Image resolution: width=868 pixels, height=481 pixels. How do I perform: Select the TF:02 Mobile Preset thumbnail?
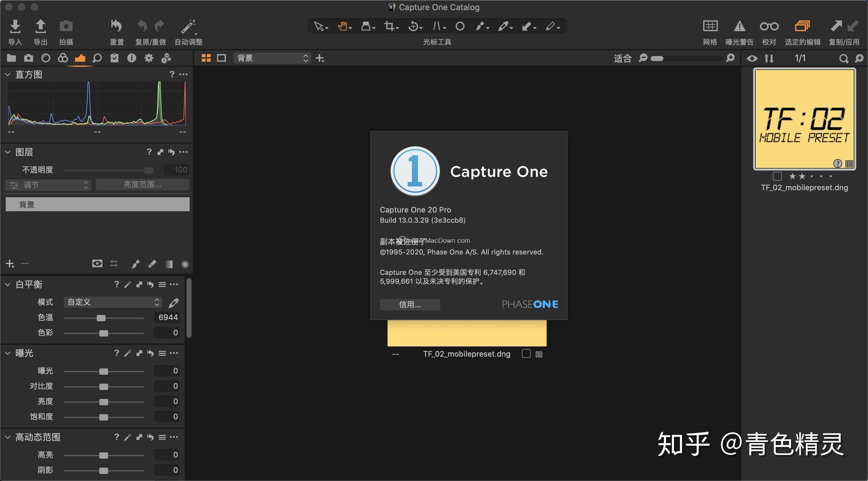(804, 119)
